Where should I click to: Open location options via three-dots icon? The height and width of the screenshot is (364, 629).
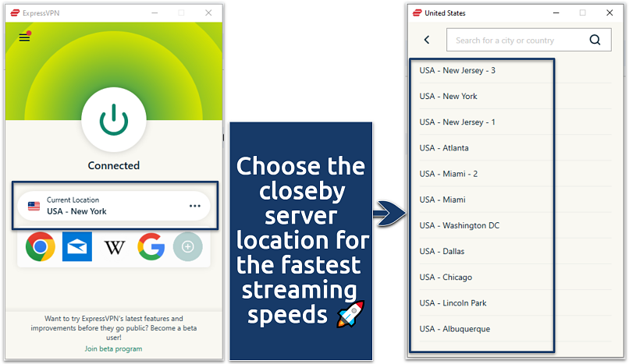(195, 206)
